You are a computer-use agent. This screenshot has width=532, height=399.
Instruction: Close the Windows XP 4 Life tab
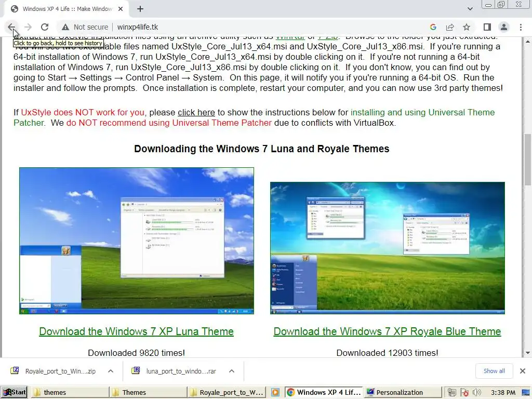(x=121, y=9)
